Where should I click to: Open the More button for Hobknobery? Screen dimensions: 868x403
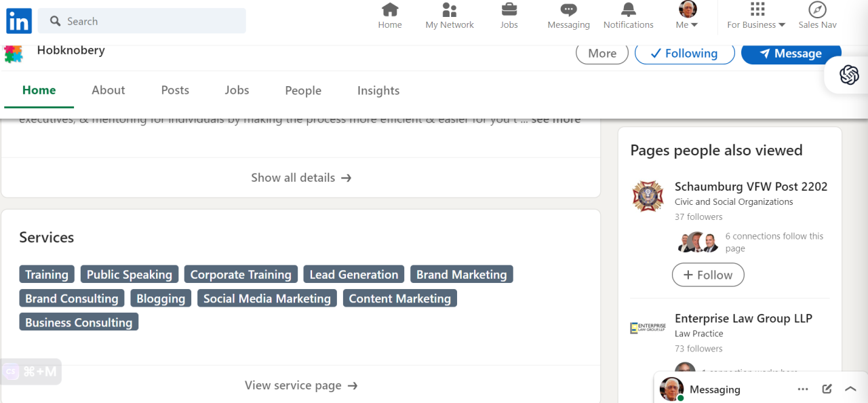[x=602, y=54]
